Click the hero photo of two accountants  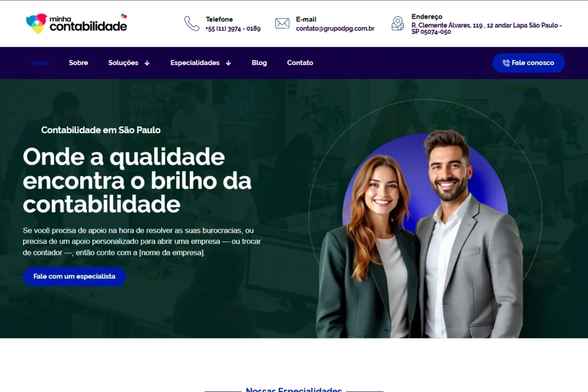point(419,235)
